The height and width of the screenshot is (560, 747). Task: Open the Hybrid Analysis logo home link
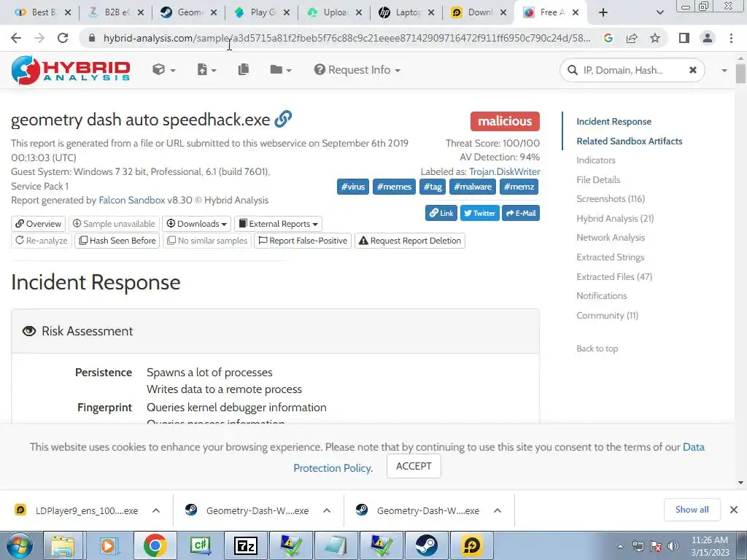coord(71,70)
